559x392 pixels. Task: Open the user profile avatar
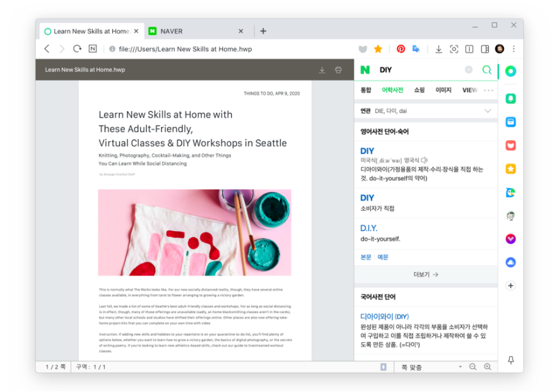tap(500, 49)
